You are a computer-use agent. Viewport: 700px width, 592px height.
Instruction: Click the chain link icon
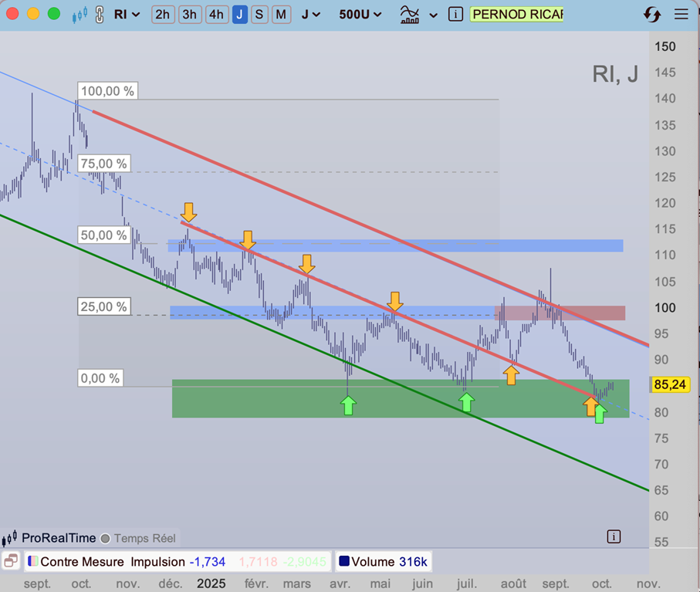[100, 14]
